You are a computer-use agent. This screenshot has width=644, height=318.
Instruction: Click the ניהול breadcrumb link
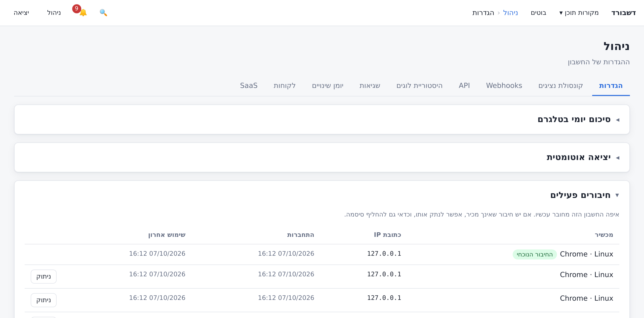510,13
